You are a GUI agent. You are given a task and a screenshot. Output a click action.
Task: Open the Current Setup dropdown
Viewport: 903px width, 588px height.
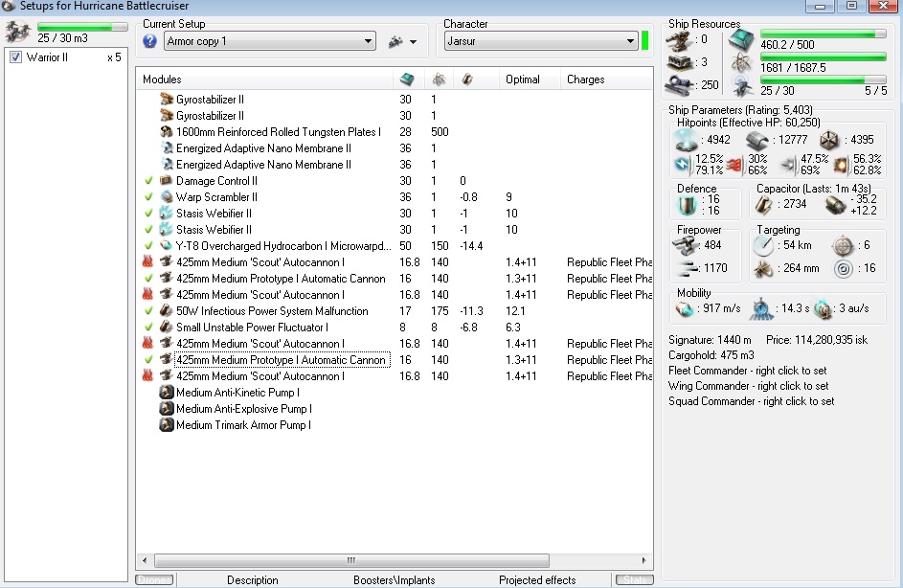pos(369,41)
